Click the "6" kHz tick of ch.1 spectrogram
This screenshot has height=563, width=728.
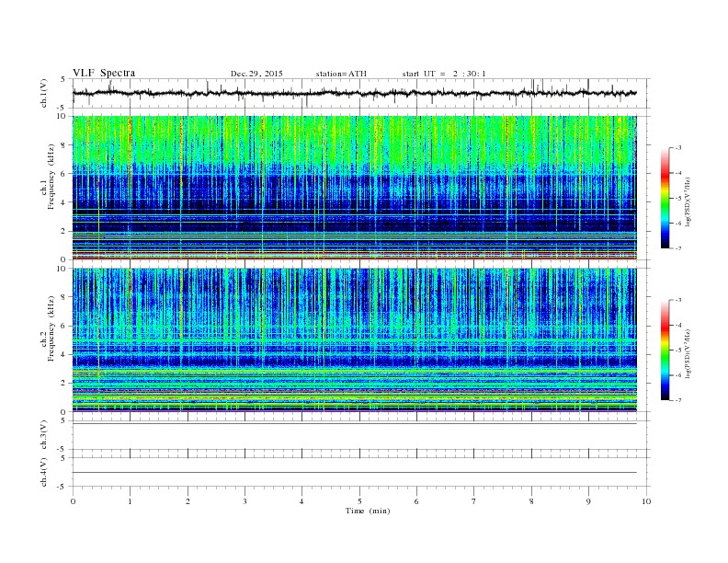(x=64, y=174)
